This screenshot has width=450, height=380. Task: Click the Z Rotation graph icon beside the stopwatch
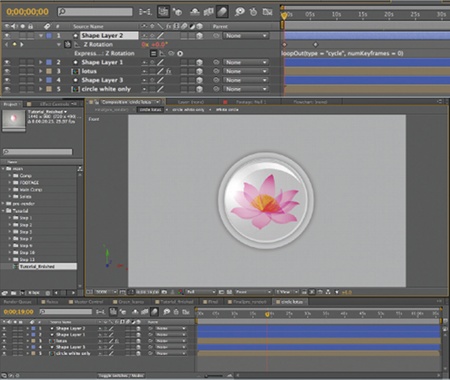pos(77,44)
